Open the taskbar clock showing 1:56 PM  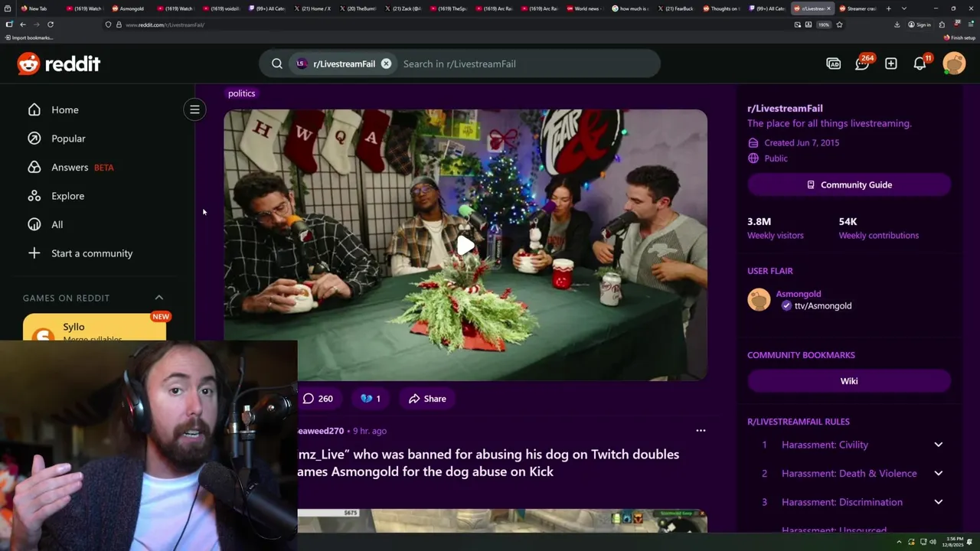(x=953, y=542)
